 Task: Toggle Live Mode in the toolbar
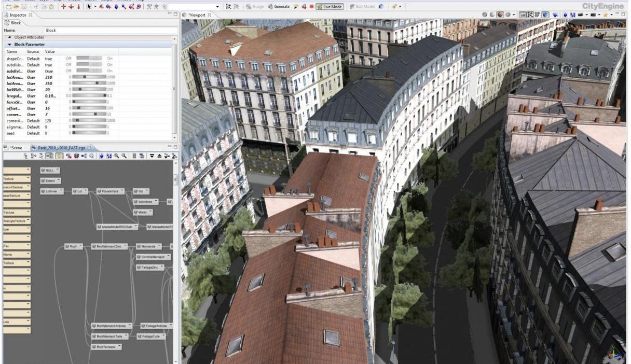pos(330,7)
